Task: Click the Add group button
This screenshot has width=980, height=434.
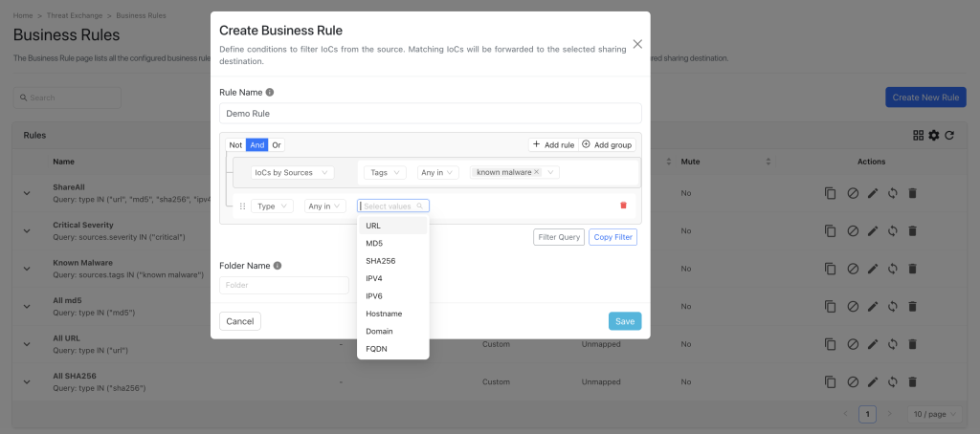Action: click(608, 145)
